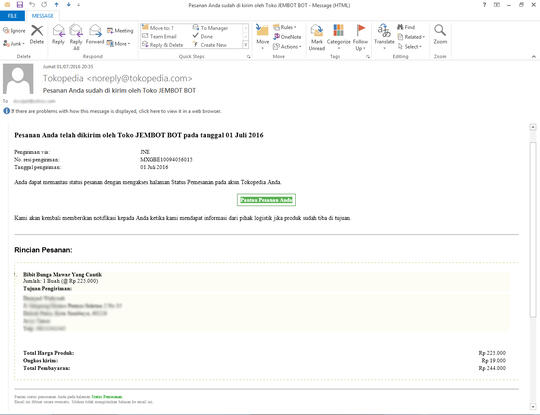Open Help with the question mark icon

pos(484,5)
